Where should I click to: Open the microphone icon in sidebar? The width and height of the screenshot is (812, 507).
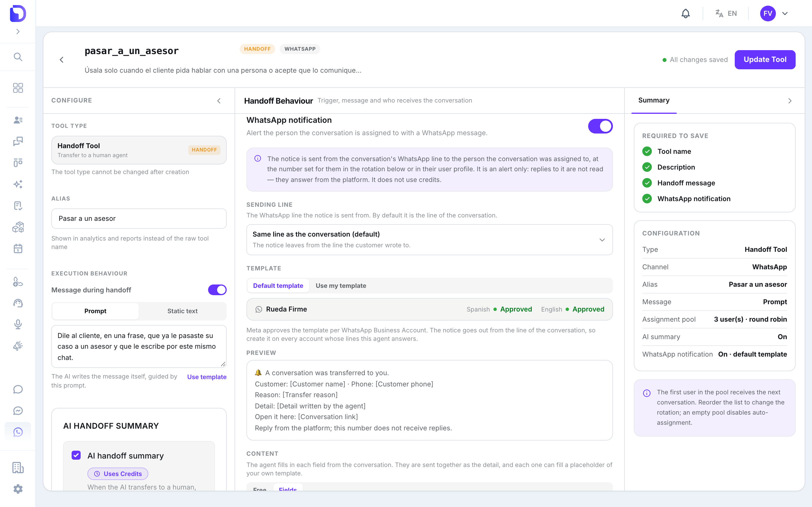click(x=18, y=324)
